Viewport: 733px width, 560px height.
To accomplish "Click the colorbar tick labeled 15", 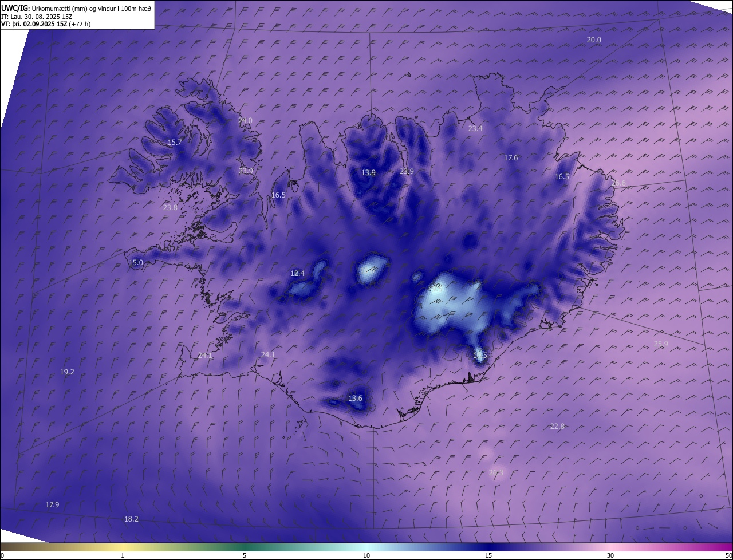I will (488, 555).
